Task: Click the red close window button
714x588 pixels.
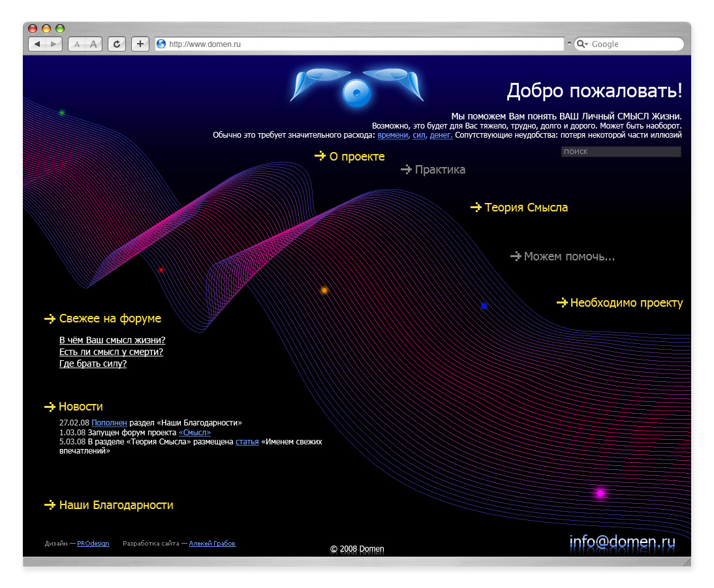Action: [33, 29]
